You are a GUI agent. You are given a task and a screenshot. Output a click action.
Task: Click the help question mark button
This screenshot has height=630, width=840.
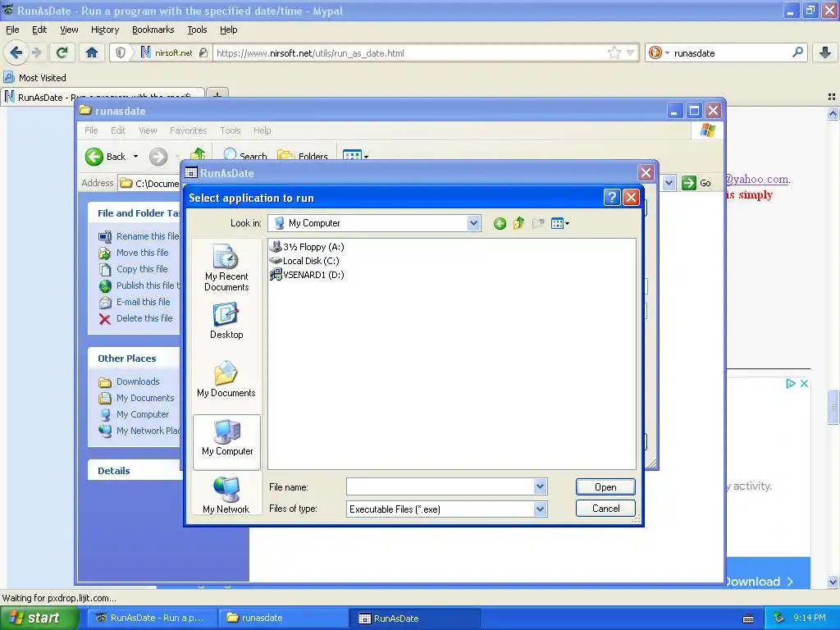[x=612, y=198]
